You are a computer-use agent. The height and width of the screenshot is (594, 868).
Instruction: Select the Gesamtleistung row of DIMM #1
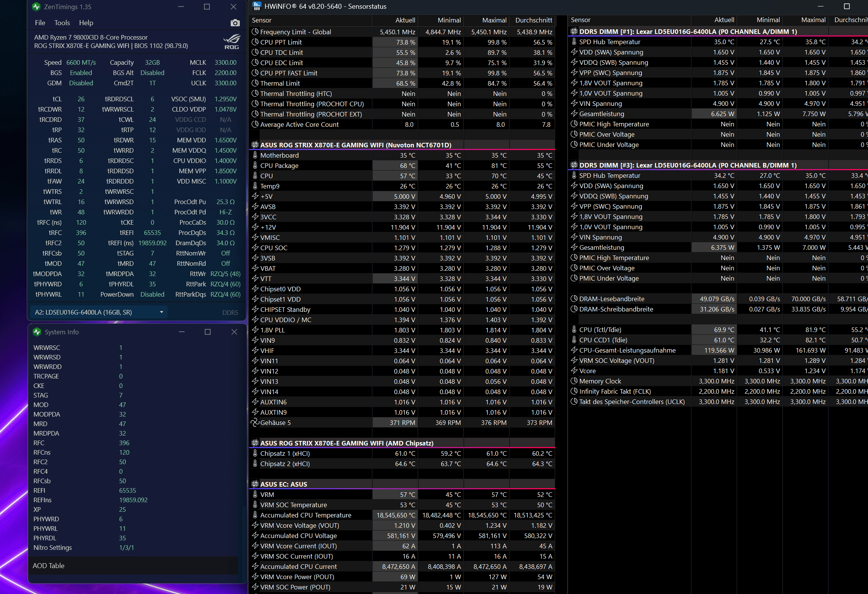pos(718,113)
